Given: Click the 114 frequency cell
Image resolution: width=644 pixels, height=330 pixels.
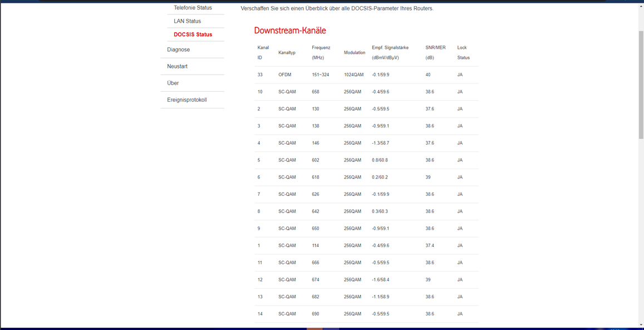Looking at the screenshot, I should coord(316,245).
